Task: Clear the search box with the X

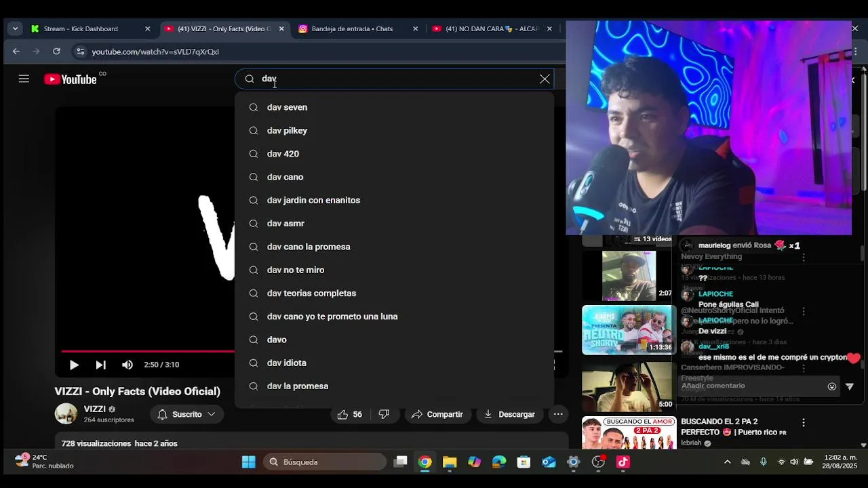Action: (545, 79)
